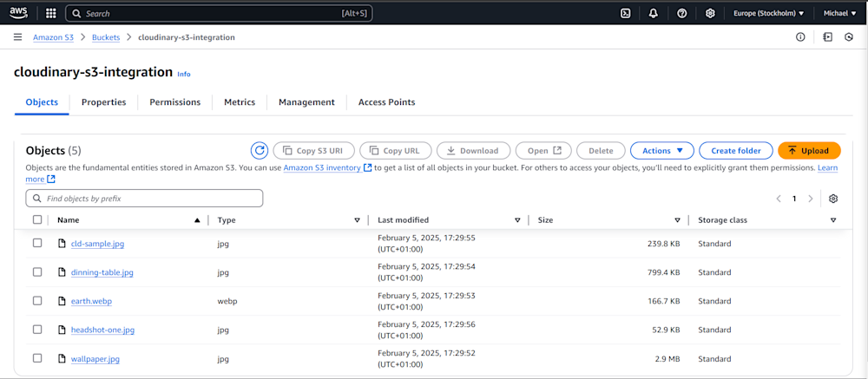This screenshot has width=868, height=379.
Task: Check the earth.webp row checkbox
Action: 37,300
